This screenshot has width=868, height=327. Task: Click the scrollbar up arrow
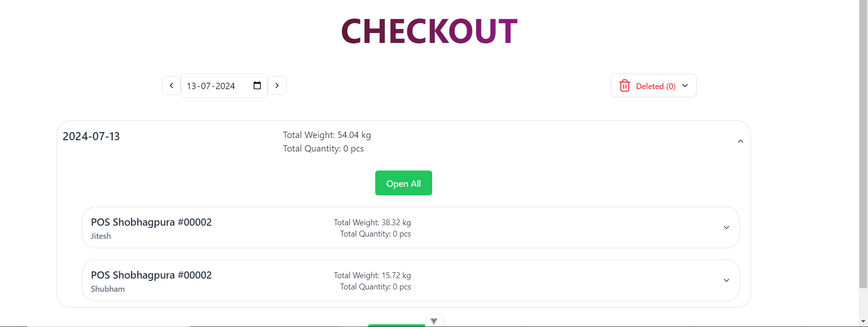point(864,4)
